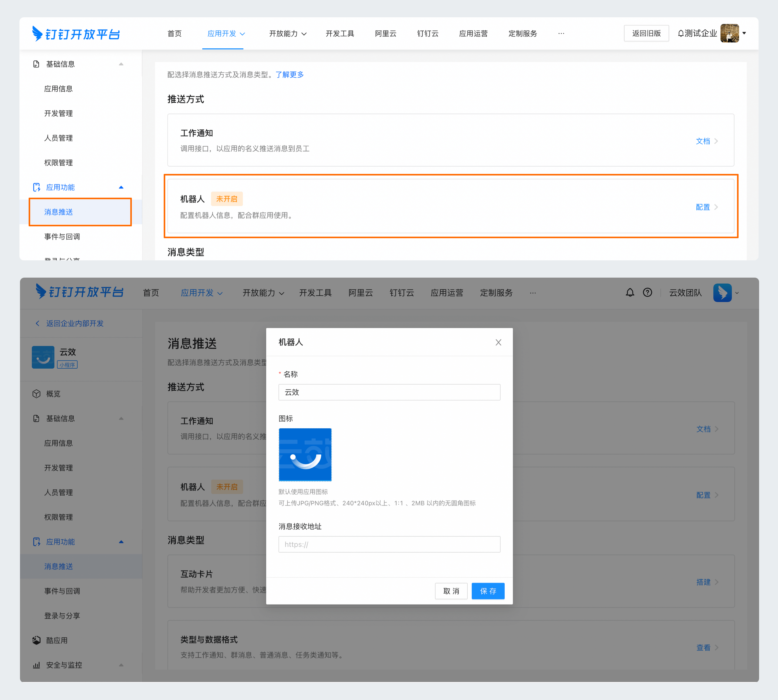Click 查看 link in 类型与数据格式 row
778x700 pixels.
pyautogui.click(x=703, y=648)
